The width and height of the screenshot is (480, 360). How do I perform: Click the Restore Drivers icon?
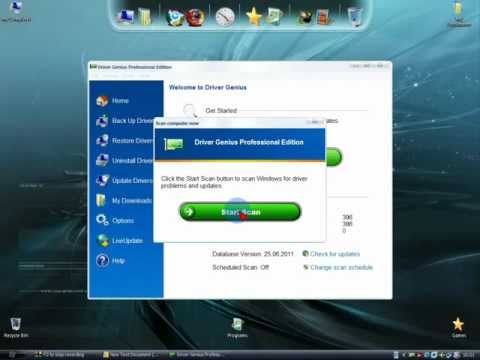pos(102,141)
